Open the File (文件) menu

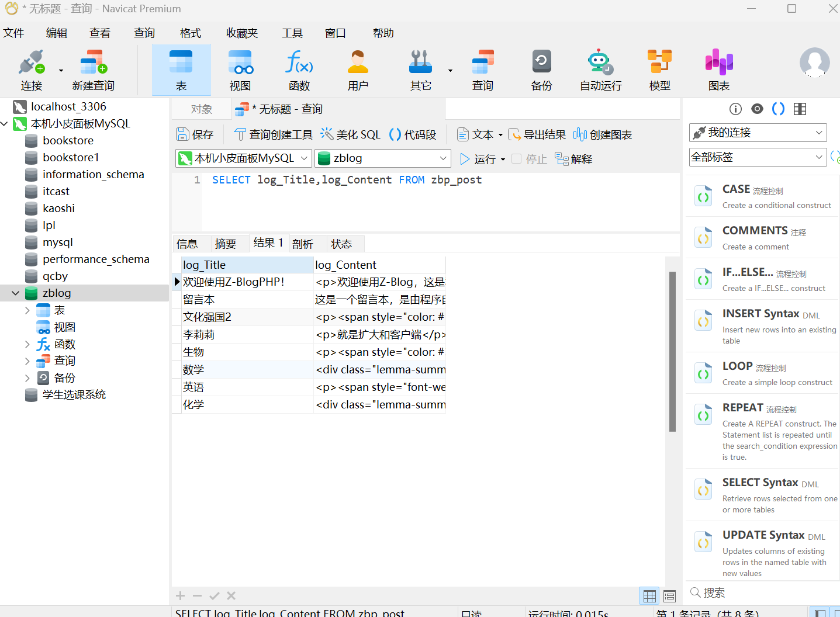pyautogui.click(x=13, y=33)
